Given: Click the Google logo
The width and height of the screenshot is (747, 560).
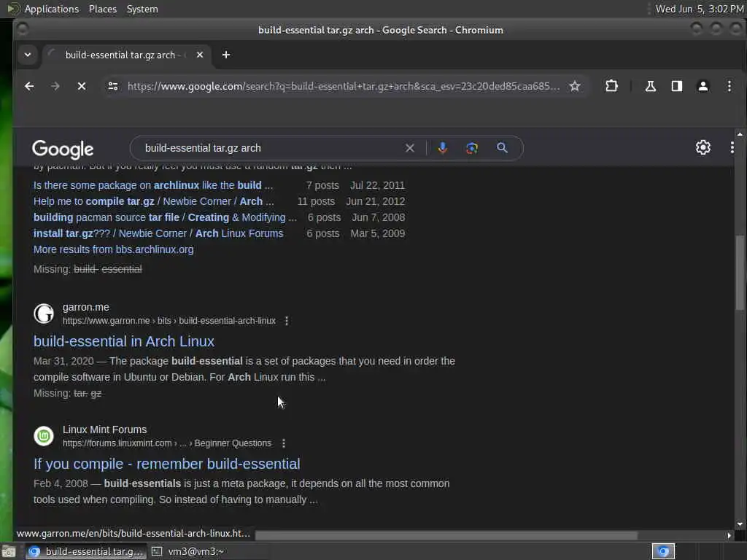Looking at the screenshot, I should 63,149.
